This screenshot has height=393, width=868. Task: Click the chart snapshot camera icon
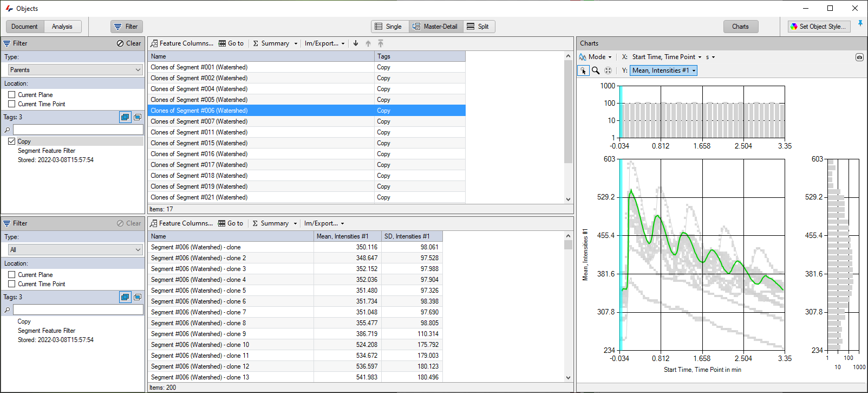(859, 57)
